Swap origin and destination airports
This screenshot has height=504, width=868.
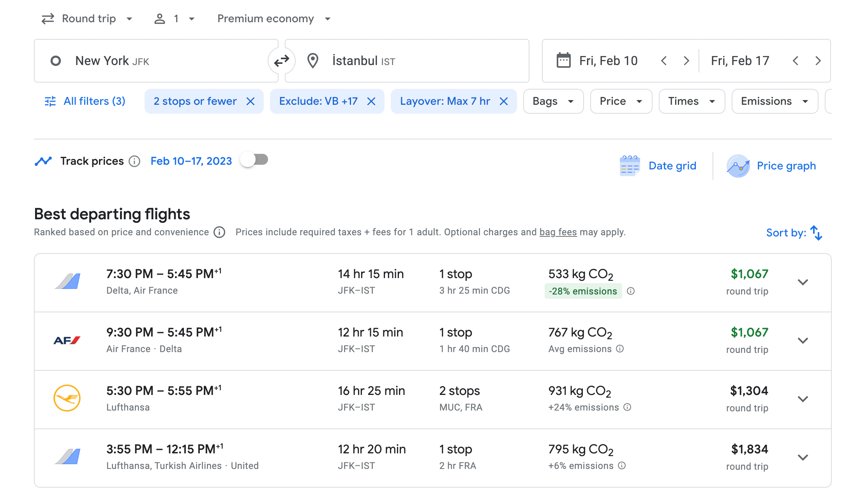281,61
